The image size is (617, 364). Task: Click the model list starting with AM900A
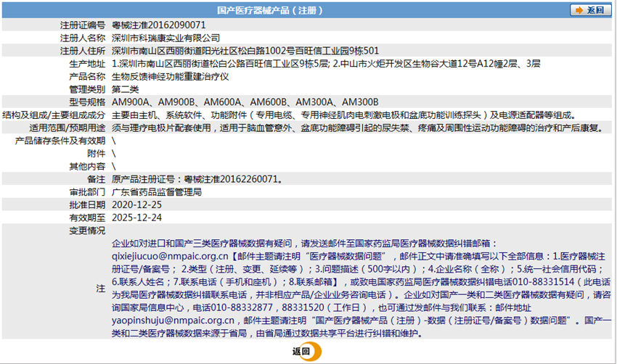tap(245, 102)
